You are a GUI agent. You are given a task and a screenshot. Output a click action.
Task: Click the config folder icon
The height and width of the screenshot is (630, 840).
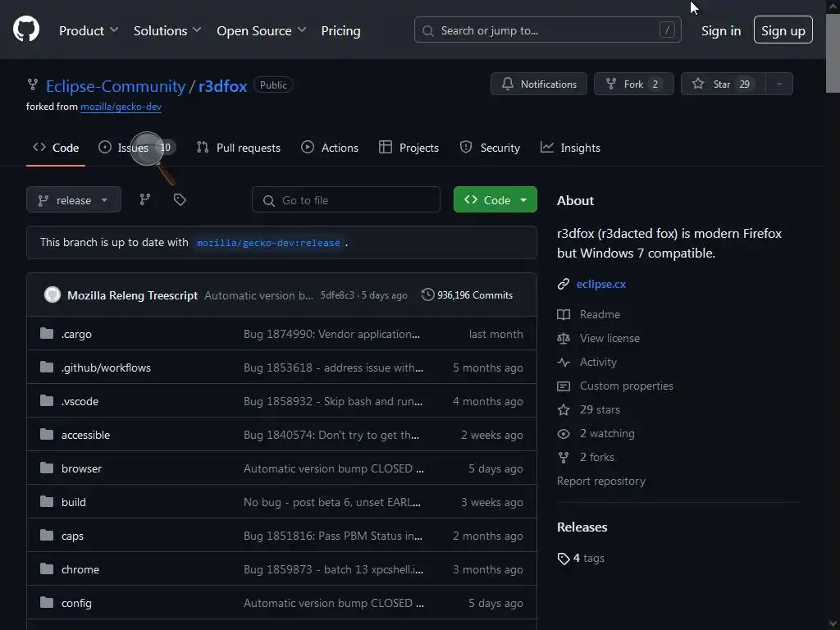47,603
